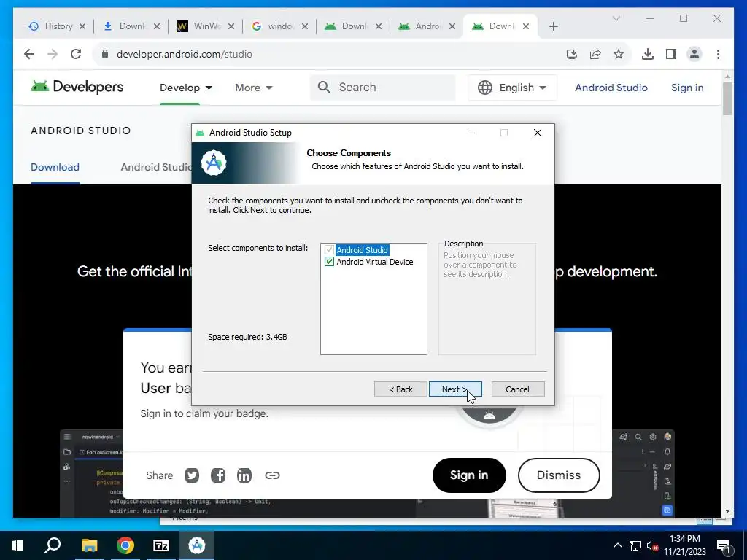Click the Search field on Developers site
The width and height of the screenshot is (747, 560).
click(x=382, y=87)
